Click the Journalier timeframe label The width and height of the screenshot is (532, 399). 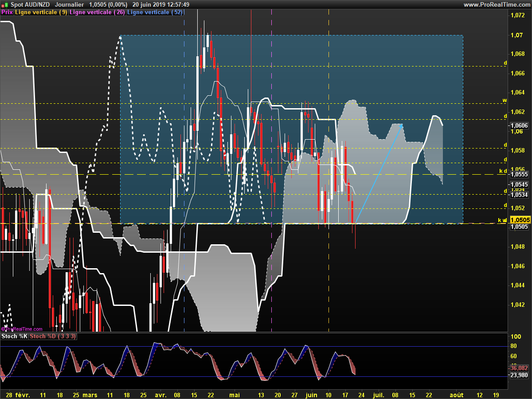pyautogui.click(x=69, y=4)
